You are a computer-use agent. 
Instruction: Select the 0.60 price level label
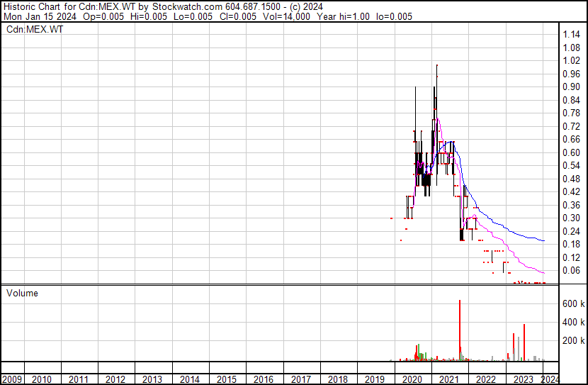pos(571,152)
